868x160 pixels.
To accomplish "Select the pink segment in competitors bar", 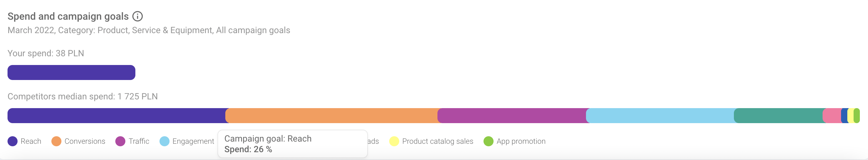I will point(832,116).
